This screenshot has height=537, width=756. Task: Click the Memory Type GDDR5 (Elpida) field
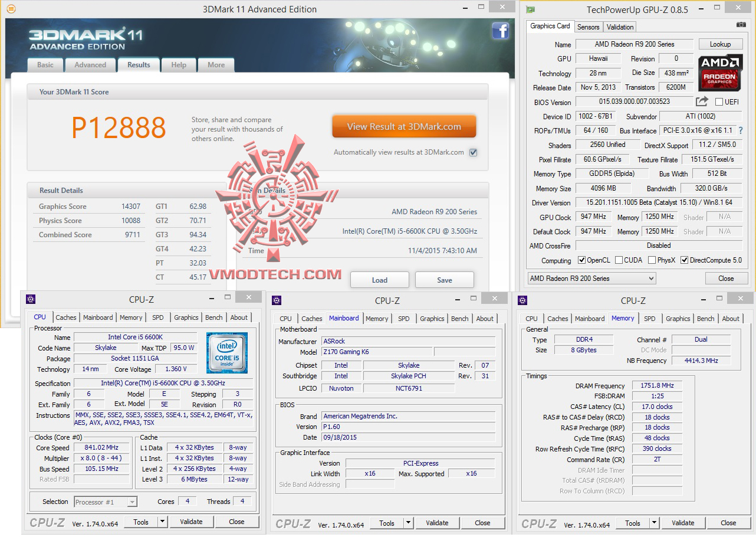point(613,174)
